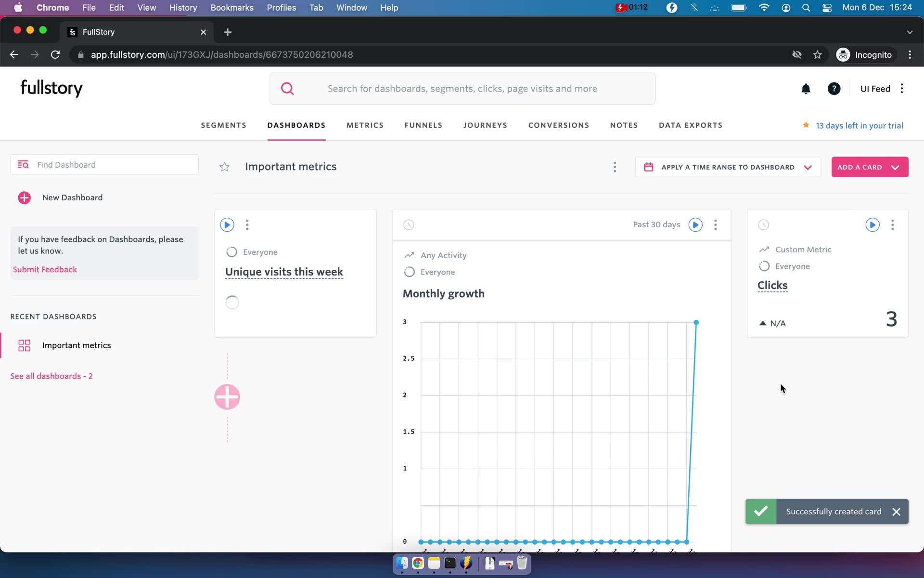
Task: Click the last data point on Monthly growth chart
Action: [x=696, y=322]
